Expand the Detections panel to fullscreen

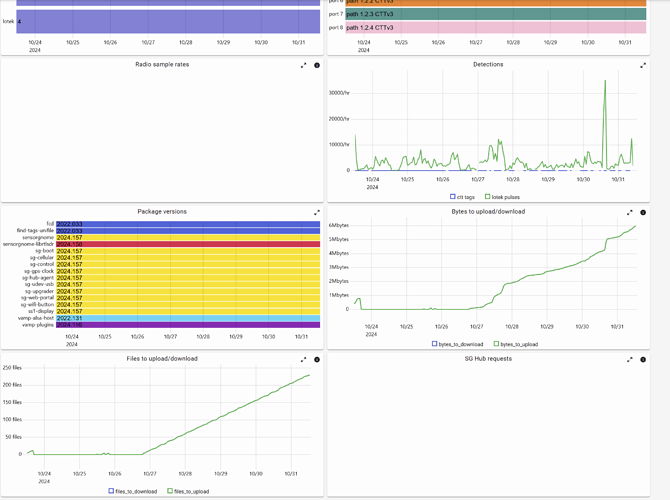pos(631,65)
